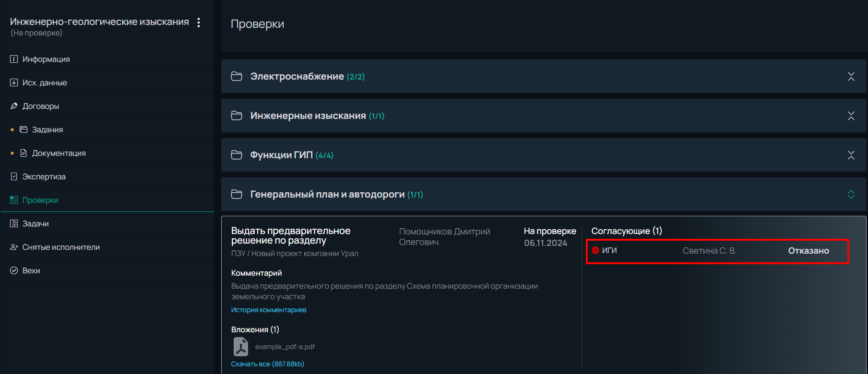Image resolution: width=868 pixels, height=374 pixels.
Task: Expand the Функции ГИП section arrows
Action: click(x=851, y=155)
